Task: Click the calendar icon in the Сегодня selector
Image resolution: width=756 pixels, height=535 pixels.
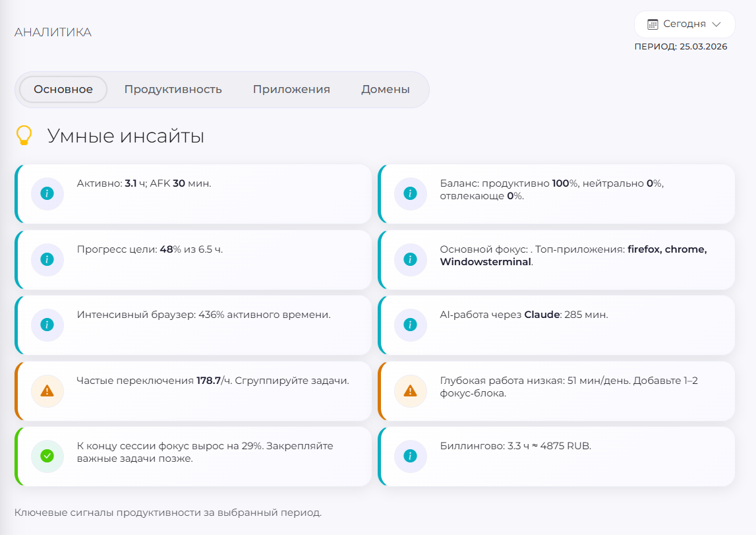Action: pos(653,24)
